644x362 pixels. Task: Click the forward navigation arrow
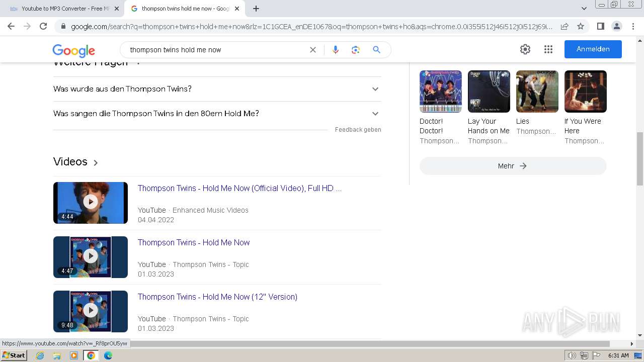[x=27, y=26]
